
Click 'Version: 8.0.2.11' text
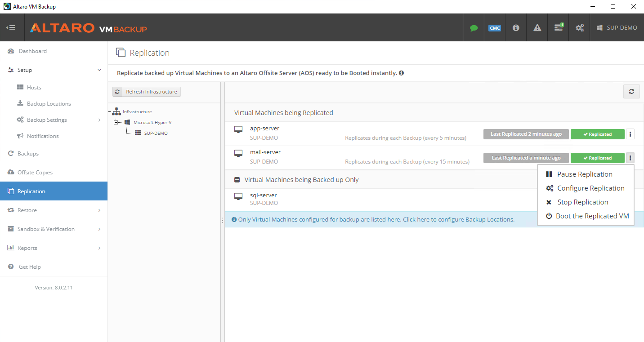[54, 288]
